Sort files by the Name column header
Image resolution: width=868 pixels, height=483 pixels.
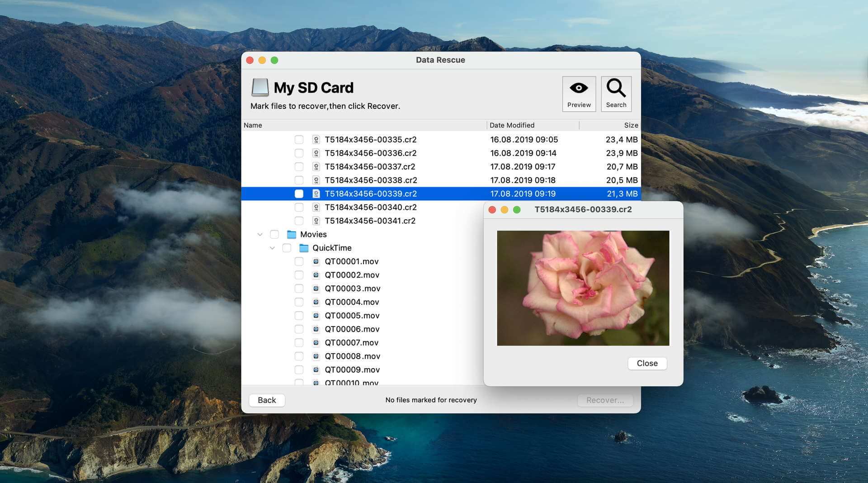(253, 125)
